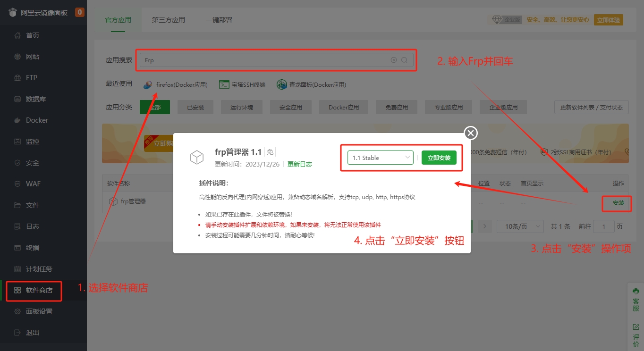This screenshot has width=644, height=351.
Task: Close the frp管理器 install dialog
Action: pyautogui.click(x=471, y=134)
